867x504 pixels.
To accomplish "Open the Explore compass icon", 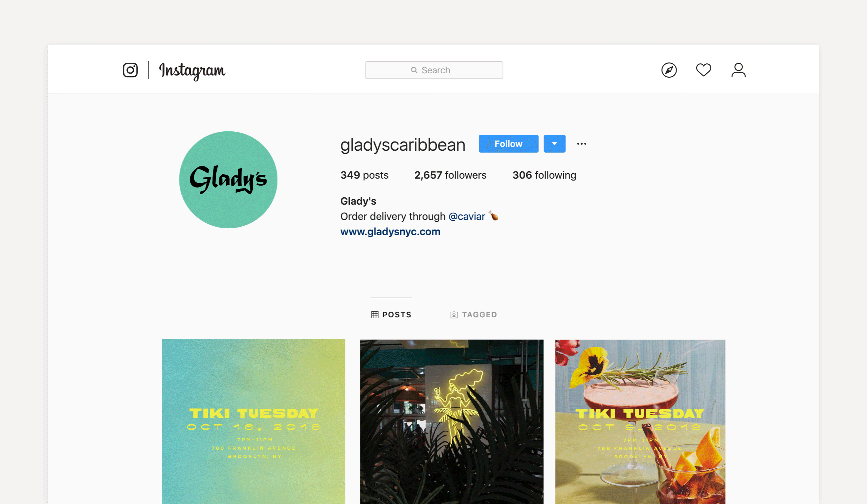I will pos(669,70).
